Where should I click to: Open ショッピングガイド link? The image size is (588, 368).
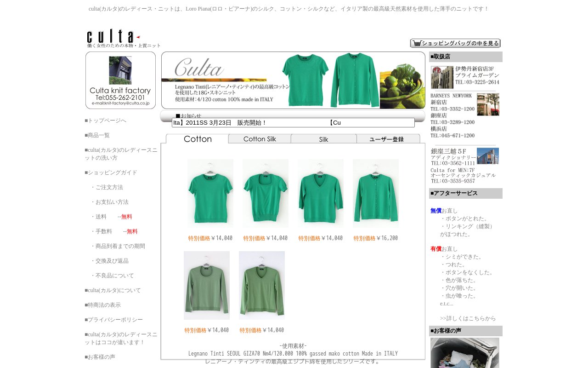click(x=111, y=172)
